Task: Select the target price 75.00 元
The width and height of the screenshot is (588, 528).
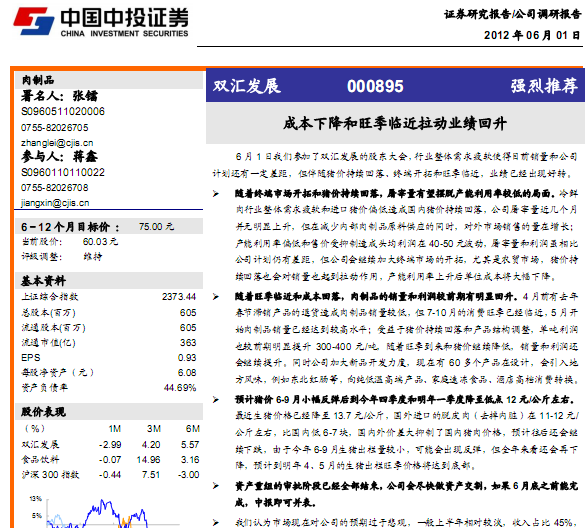Action: point(156,226)
